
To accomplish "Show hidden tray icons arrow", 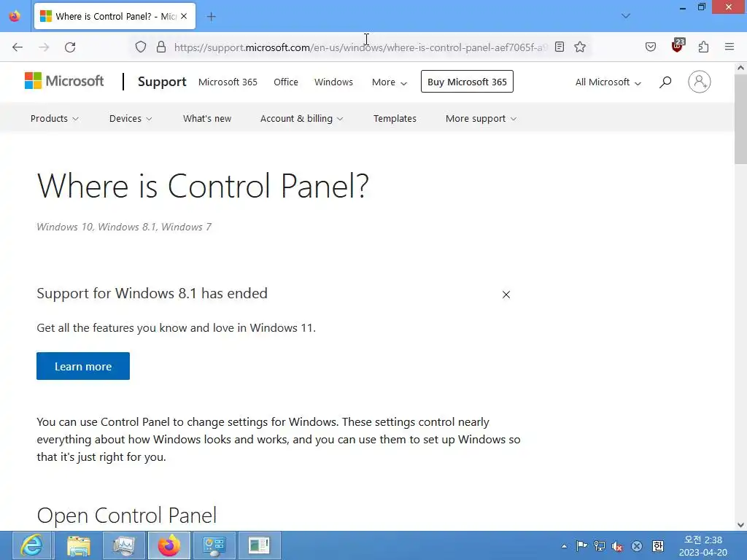I will pos(564,546).
